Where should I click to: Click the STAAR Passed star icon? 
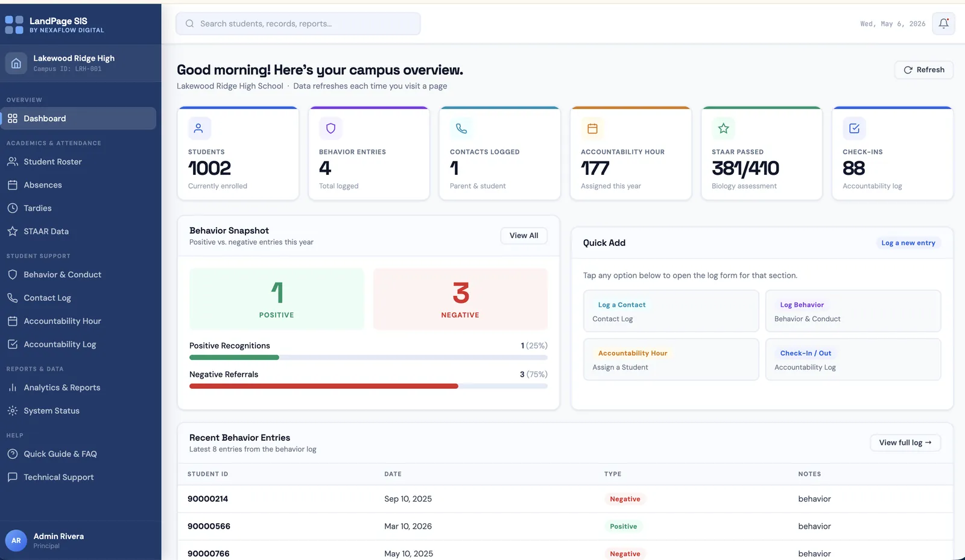[x=723, y=128]
